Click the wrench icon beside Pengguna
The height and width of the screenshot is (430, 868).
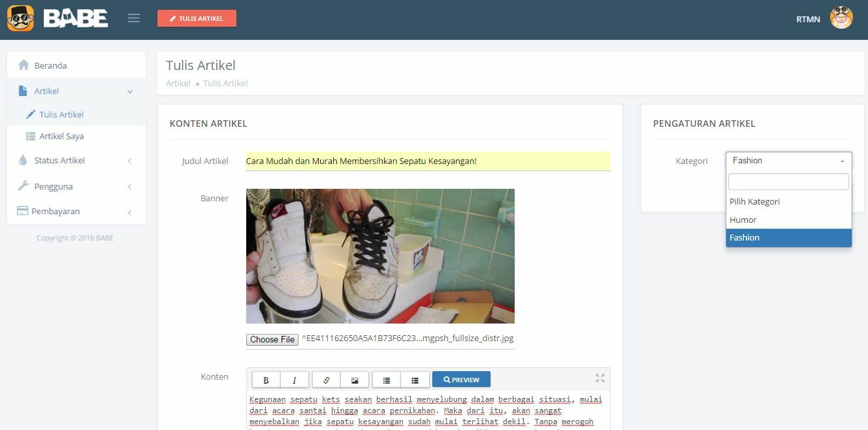click(23, 186)
